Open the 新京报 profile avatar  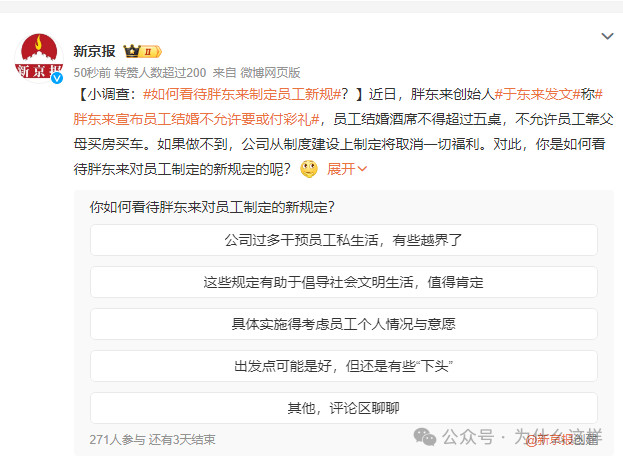pos(39,58)
